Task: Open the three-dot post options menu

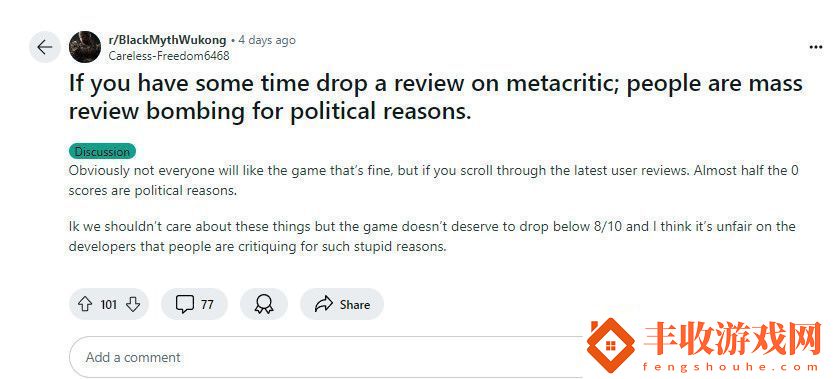Action: [x=815, y=47]
